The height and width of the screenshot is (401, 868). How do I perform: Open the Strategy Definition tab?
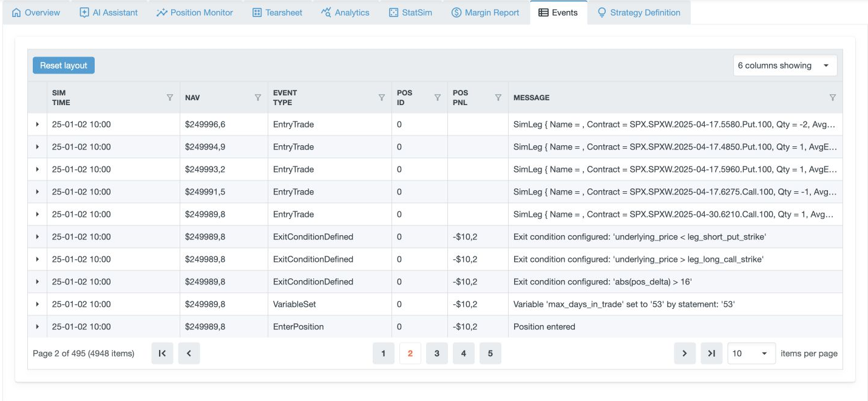coord(639,12)
